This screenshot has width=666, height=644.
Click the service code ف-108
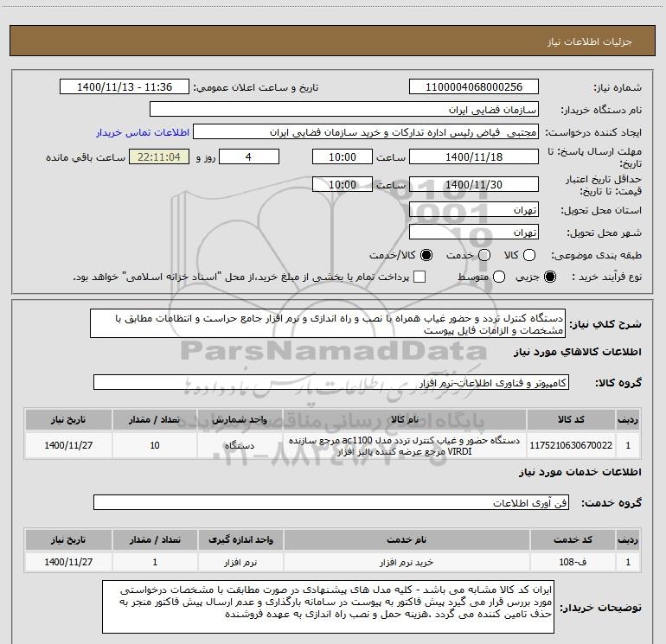point(573,562)
